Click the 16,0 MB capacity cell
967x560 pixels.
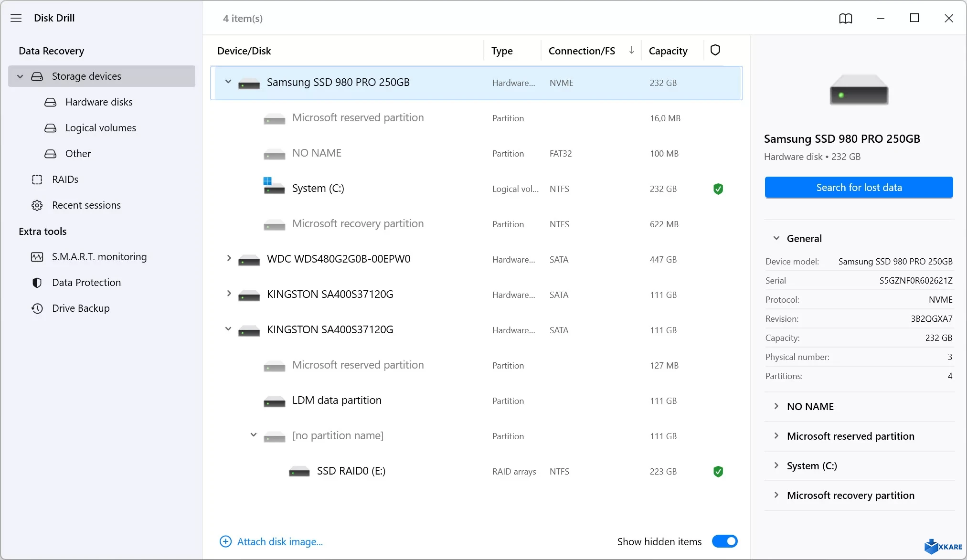(665, 118)
